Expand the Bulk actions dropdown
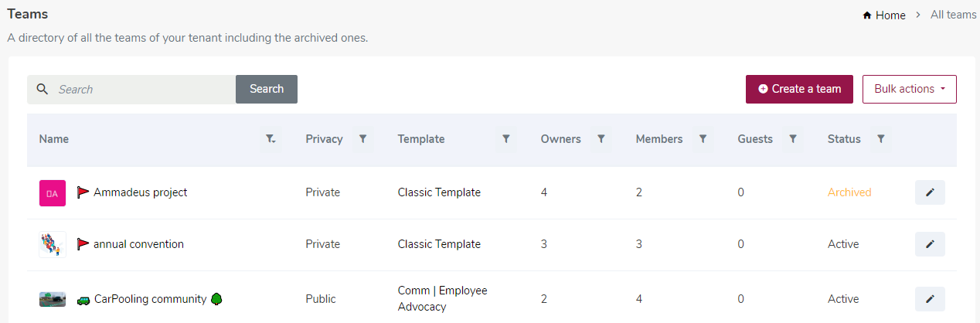980x323 pixels. click(x=909, y=89)
